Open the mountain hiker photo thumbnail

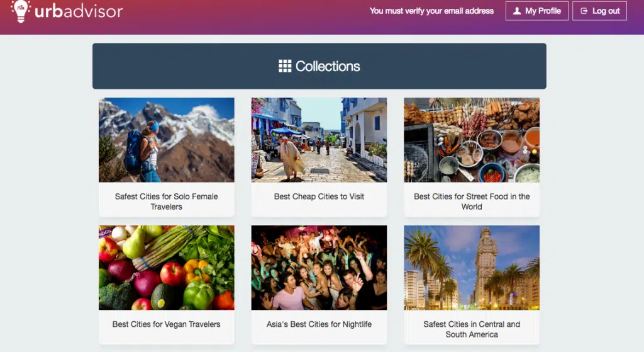point(166,140)
